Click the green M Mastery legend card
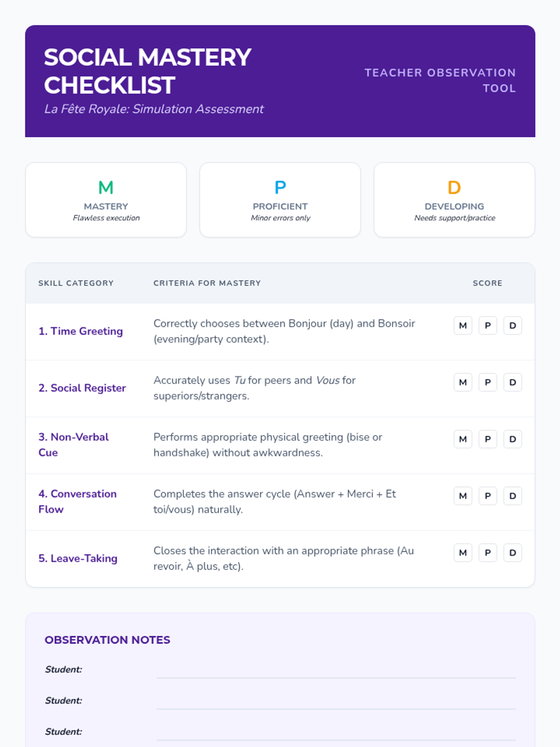Viewport: 560px width, 747px height. [106, 200]
